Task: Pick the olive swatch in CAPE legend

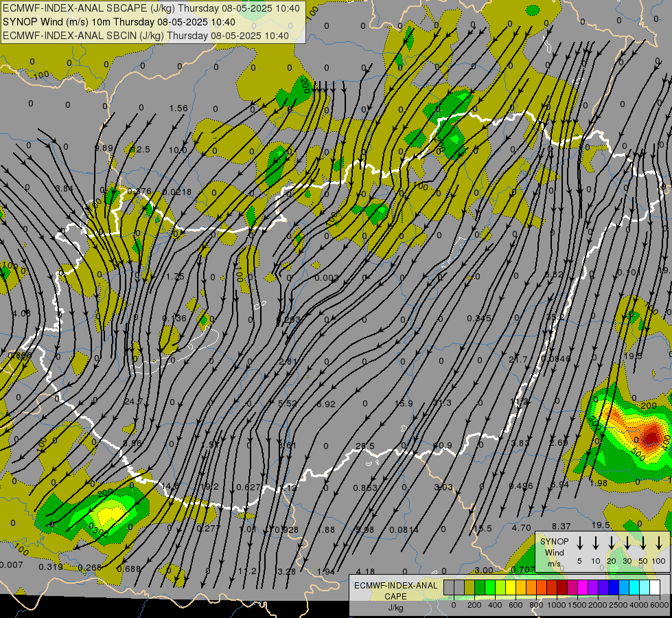Action: pyautogui.click(x=470, y=587)
